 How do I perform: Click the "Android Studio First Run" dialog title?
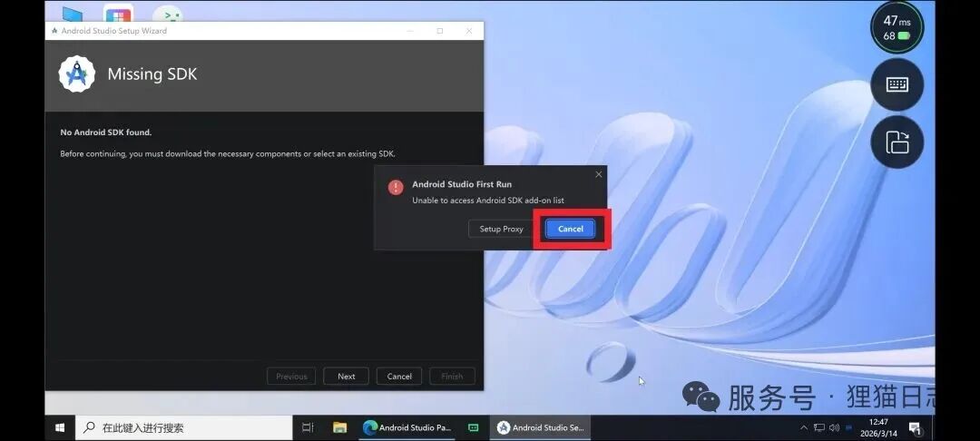(462, 184)
